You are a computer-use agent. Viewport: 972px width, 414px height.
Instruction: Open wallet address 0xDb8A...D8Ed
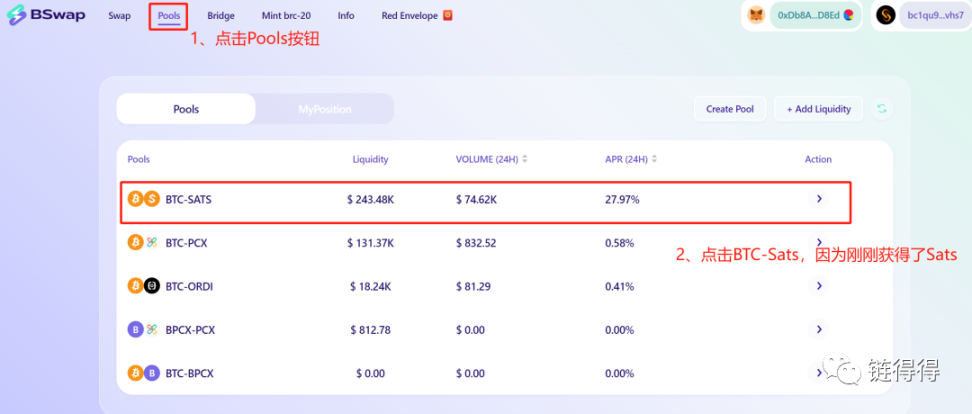815,15
